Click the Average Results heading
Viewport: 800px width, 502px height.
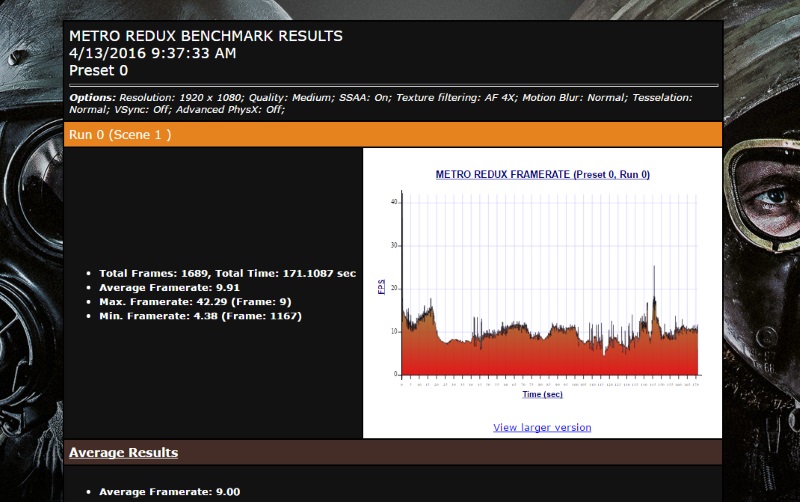pyautogui.click(x=123, y=453)
